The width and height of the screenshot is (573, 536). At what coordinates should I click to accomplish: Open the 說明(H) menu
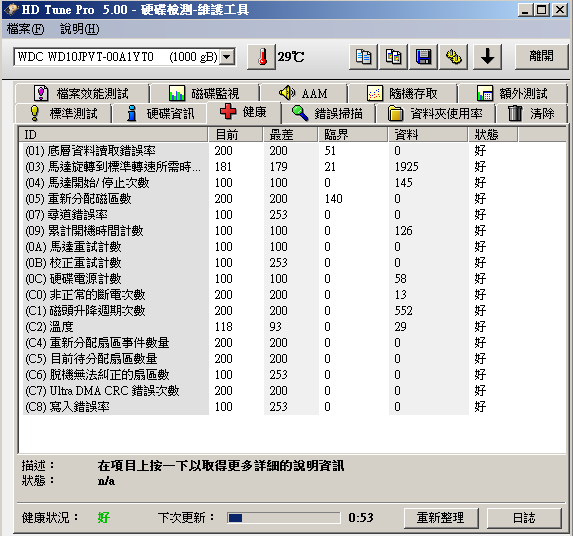[x=79, y=29]
